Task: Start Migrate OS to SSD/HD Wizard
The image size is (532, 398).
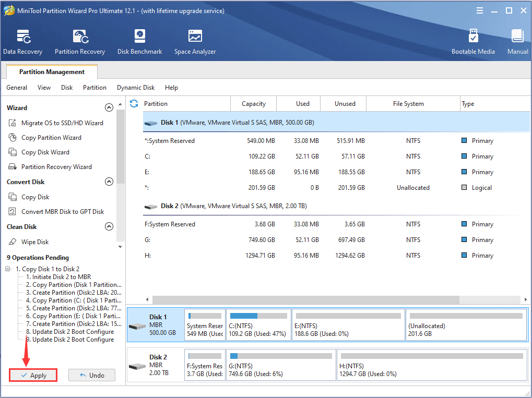Action: [56, 123]
